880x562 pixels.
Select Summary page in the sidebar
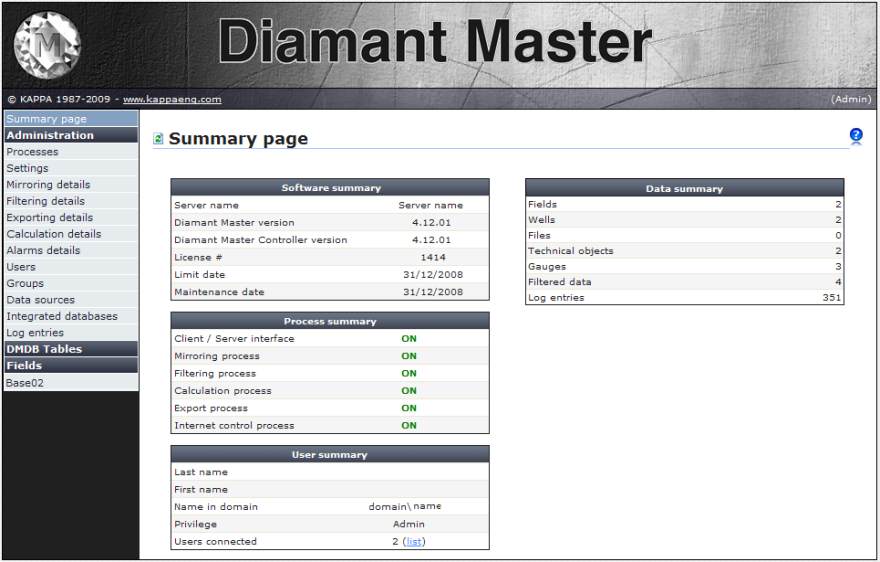pyautogui.click(x=46, y=119)
